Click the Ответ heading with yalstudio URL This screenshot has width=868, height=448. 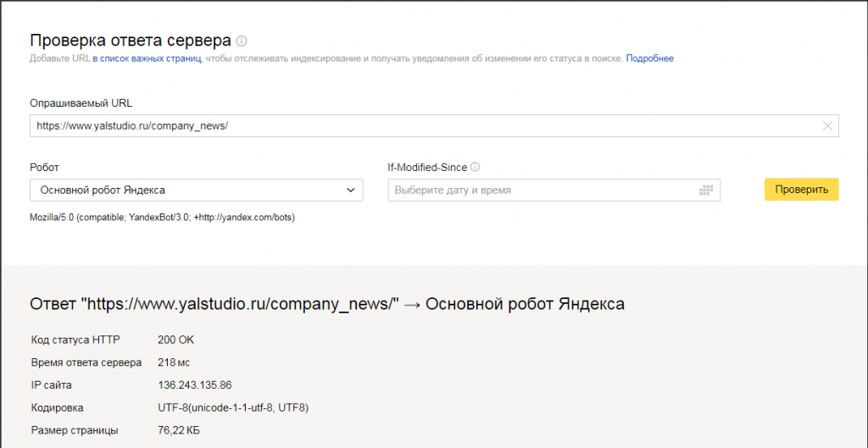point(327,304)
